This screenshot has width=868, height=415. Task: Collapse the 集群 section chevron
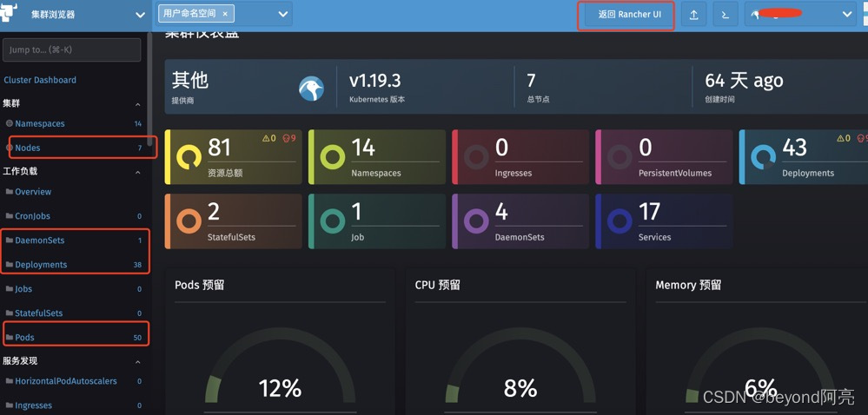pyautogui.click(x=138, y=104)
